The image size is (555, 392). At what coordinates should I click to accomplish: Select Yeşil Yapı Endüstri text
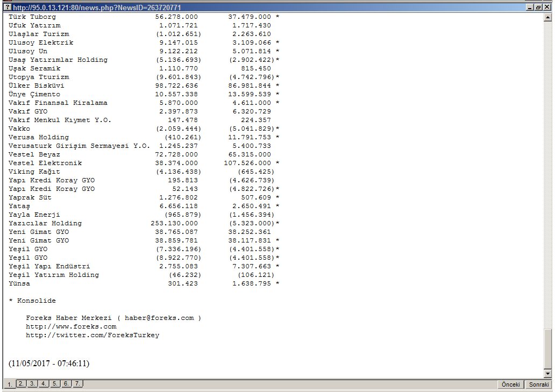pyautogui.click(x=49, y=266)
